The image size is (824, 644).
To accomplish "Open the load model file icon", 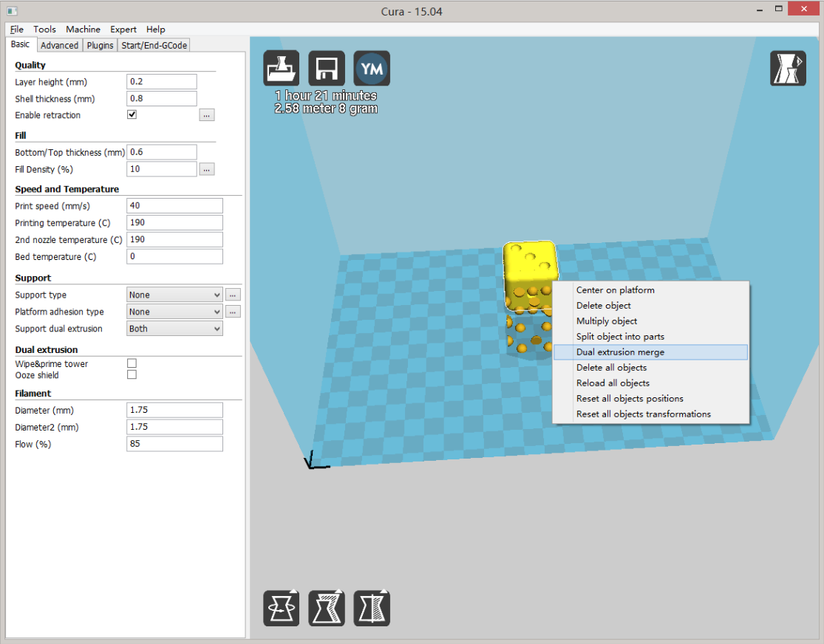I will (281, 68).
